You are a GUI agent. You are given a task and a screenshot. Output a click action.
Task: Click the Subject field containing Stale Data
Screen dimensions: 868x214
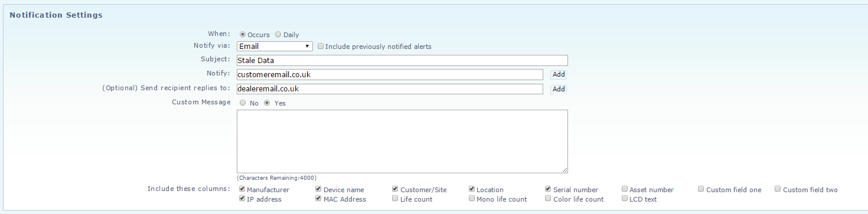tap(402, 60)
